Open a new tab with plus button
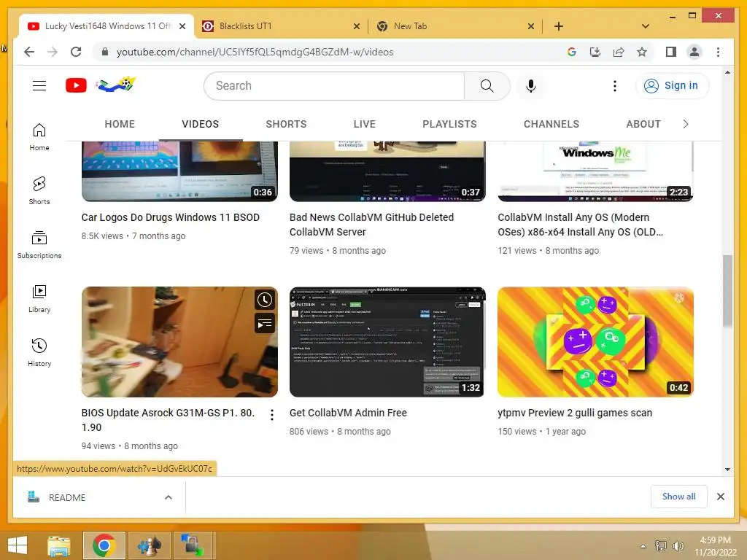The width and height of the screenshot is (747, 560). point(559,26)
